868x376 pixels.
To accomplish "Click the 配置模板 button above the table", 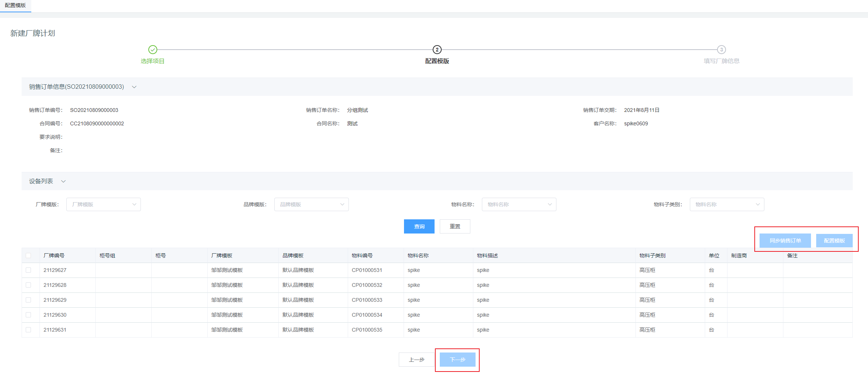I will pos(834,241).
